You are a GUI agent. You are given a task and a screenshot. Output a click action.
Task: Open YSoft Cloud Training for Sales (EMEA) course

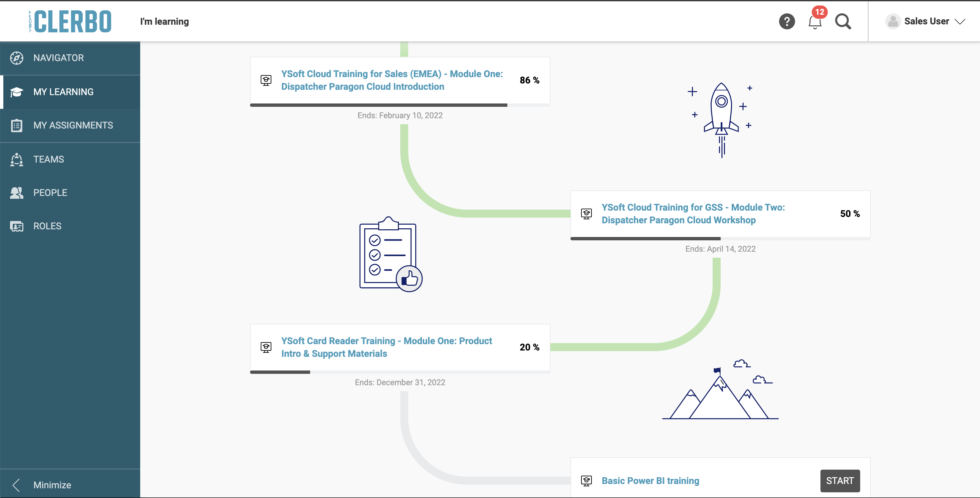[x=392, y=80]
